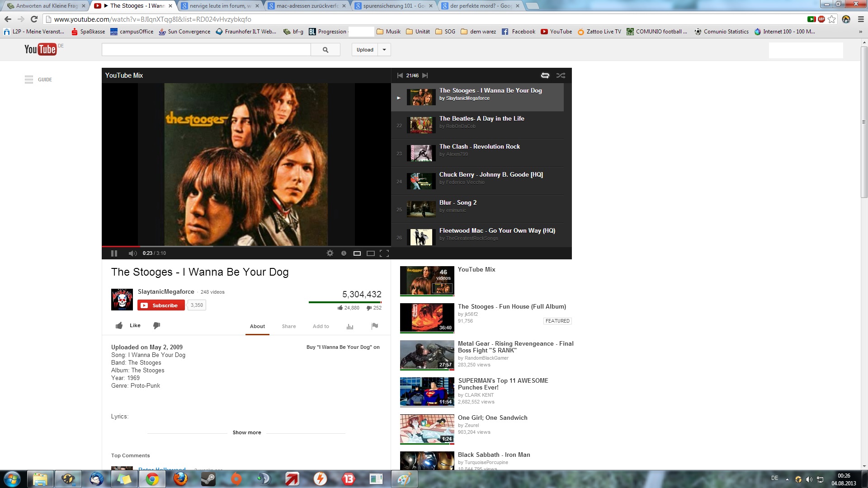Bookmark page with star icon
This screenshot has height=488, width=868.
[x=832, y=19]
